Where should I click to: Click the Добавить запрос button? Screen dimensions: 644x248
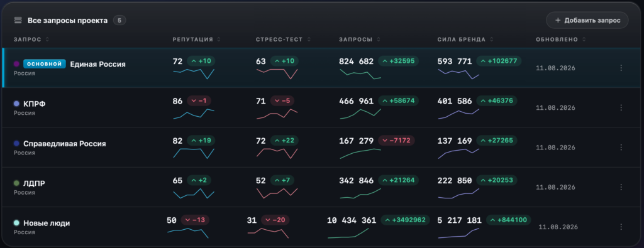click(587, 20)
